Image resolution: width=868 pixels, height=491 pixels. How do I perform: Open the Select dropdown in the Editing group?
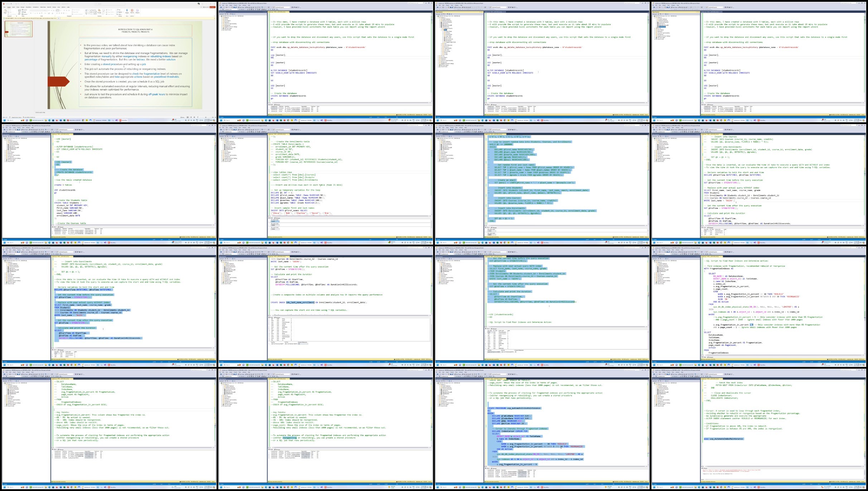point(120,14)
